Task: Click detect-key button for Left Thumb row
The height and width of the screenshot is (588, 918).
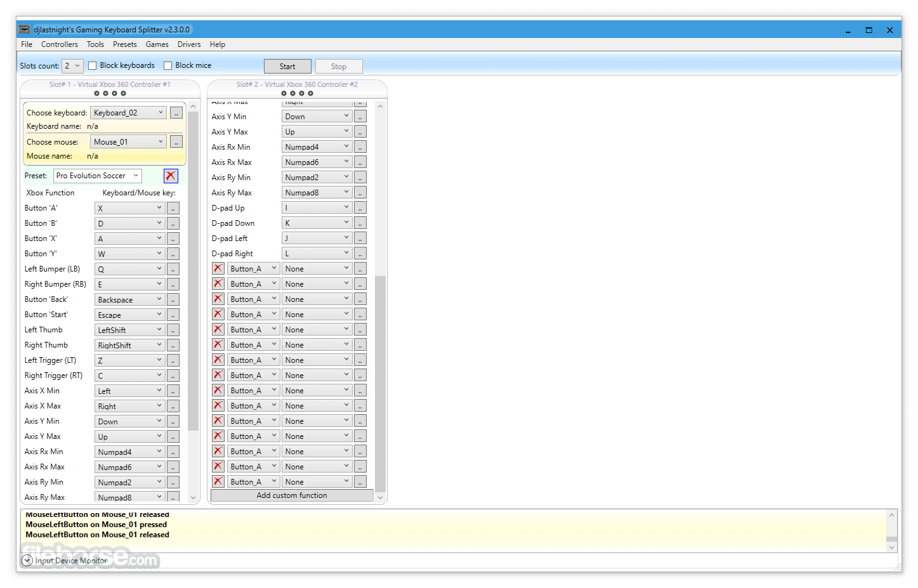Action: (173, 330)
